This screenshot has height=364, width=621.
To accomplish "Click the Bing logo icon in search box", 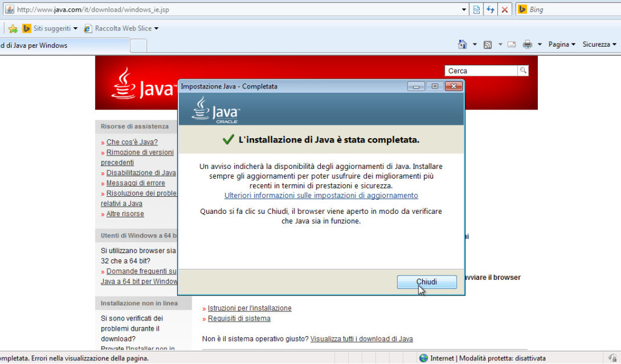I will pos(522,9).
